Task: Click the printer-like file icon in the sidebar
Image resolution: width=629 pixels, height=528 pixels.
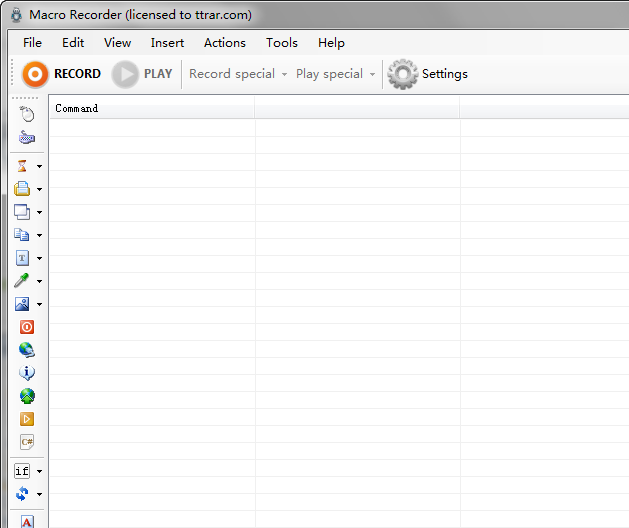Action: click(x=22, y=189)
